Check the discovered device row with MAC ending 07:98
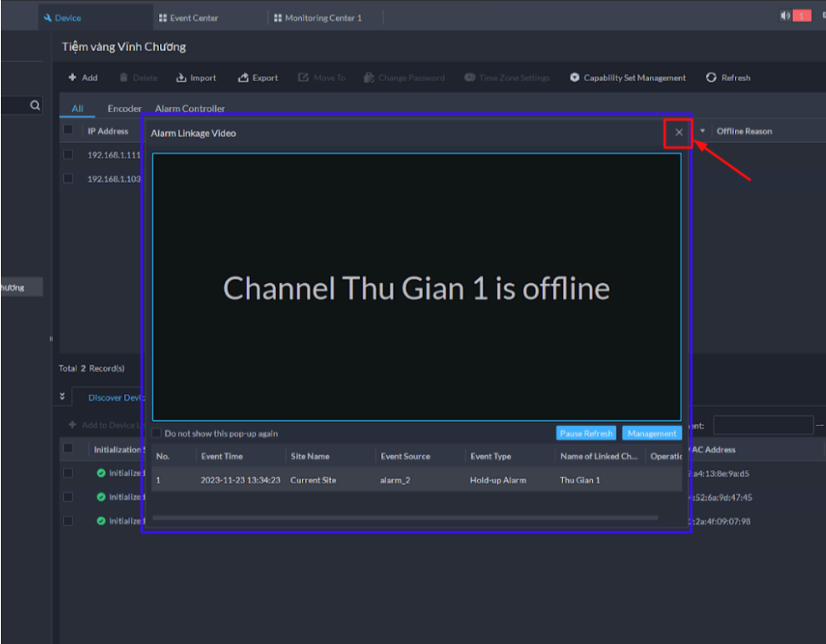This screenshot has height=644, width=826. pos(68,521)
